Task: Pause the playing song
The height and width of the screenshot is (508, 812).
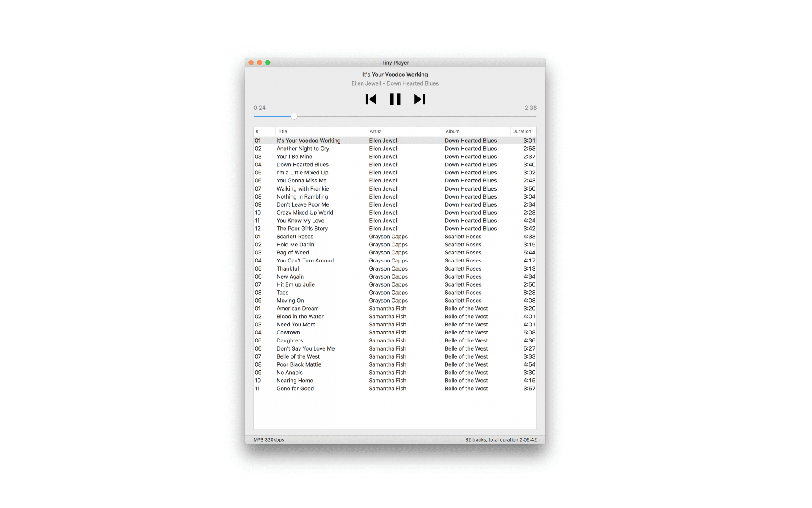Action: [x=395, y=99]
